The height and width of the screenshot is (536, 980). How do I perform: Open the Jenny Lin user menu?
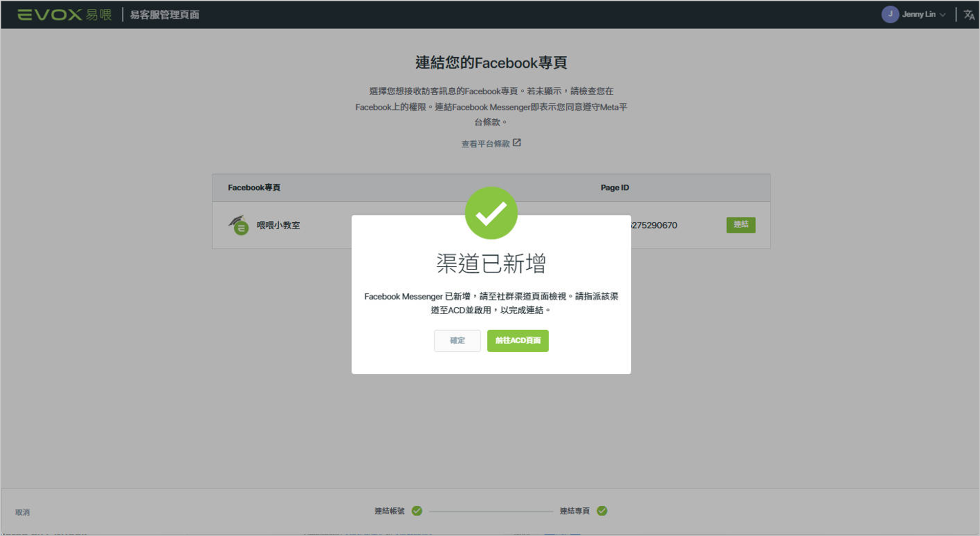tap(918, 15)
